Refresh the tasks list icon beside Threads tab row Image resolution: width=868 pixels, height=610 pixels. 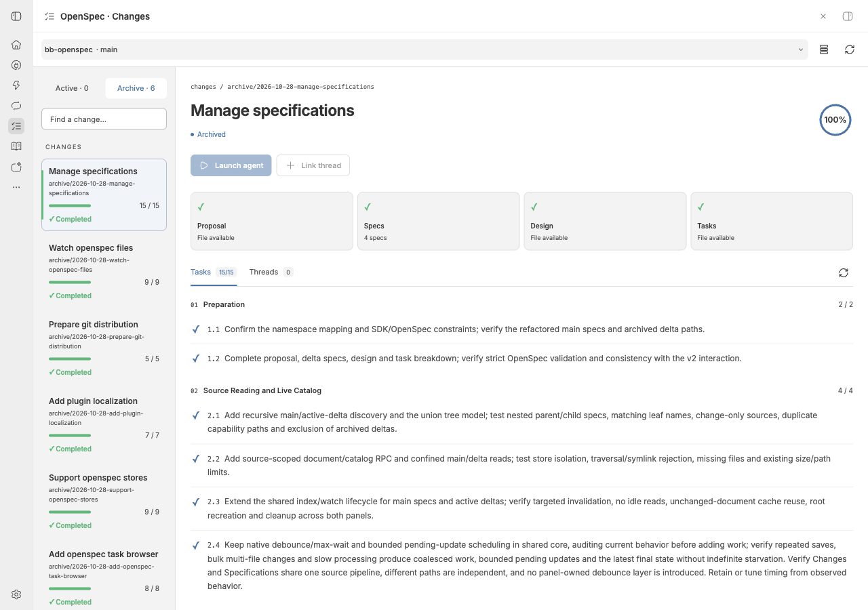point(844,272)
